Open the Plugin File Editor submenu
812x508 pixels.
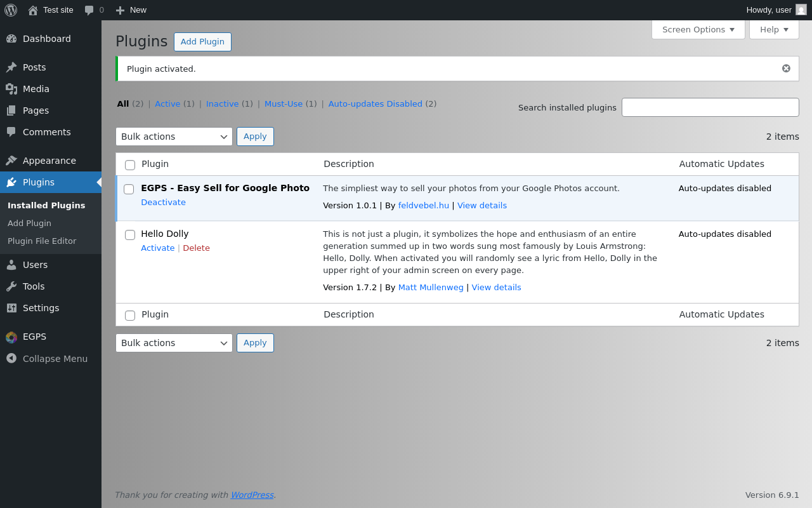pos(42,241)
